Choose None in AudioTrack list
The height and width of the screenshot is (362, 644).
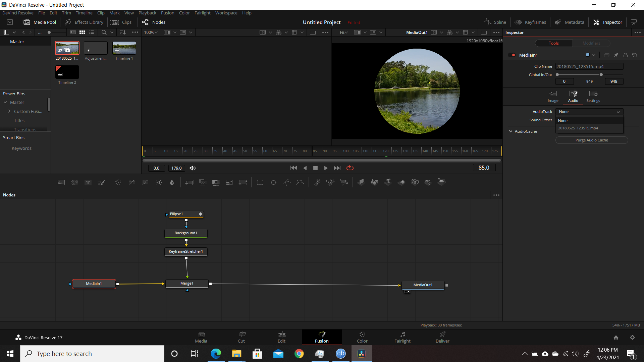589,121
